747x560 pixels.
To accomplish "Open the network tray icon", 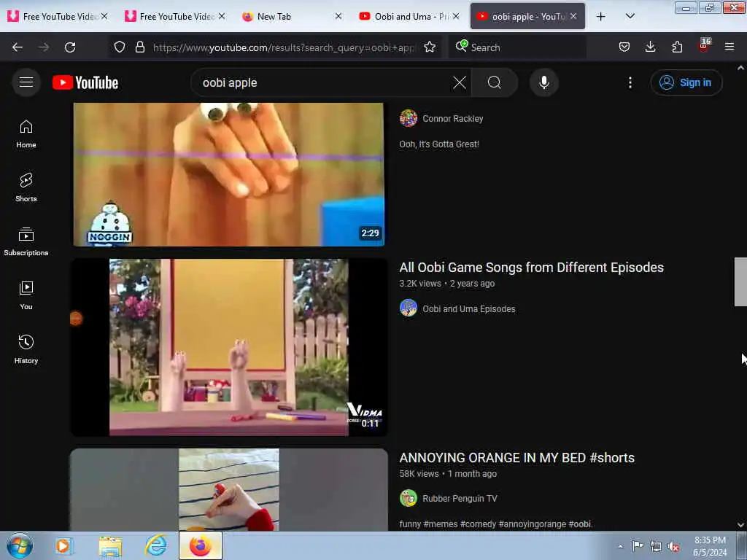I will click(656, 546).
